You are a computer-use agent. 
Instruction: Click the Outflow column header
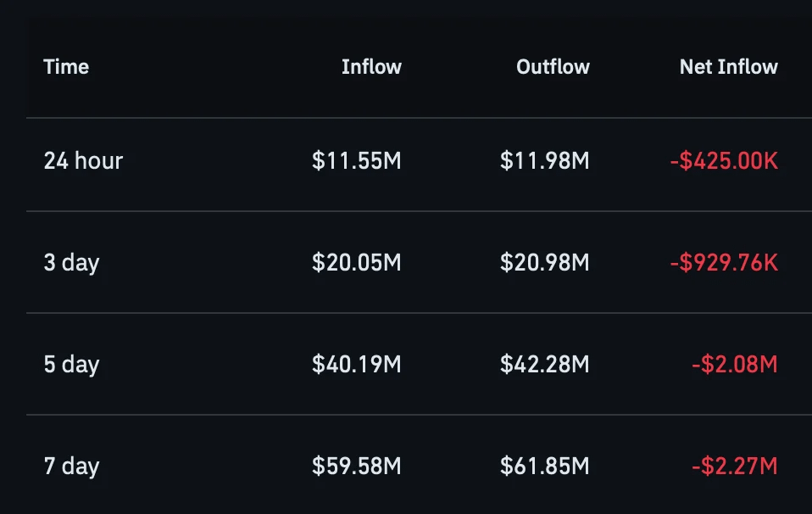[x=553, y=67]
